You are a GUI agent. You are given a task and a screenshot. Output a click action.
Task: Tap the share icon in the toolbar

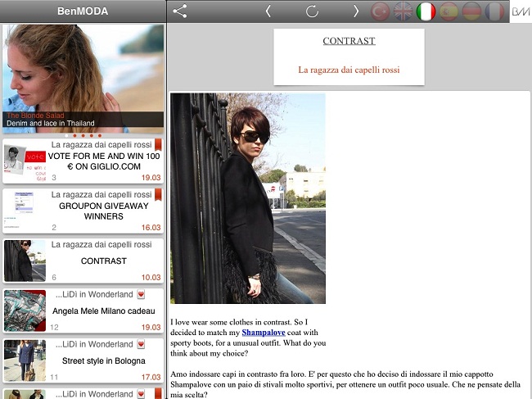(180, 11)
